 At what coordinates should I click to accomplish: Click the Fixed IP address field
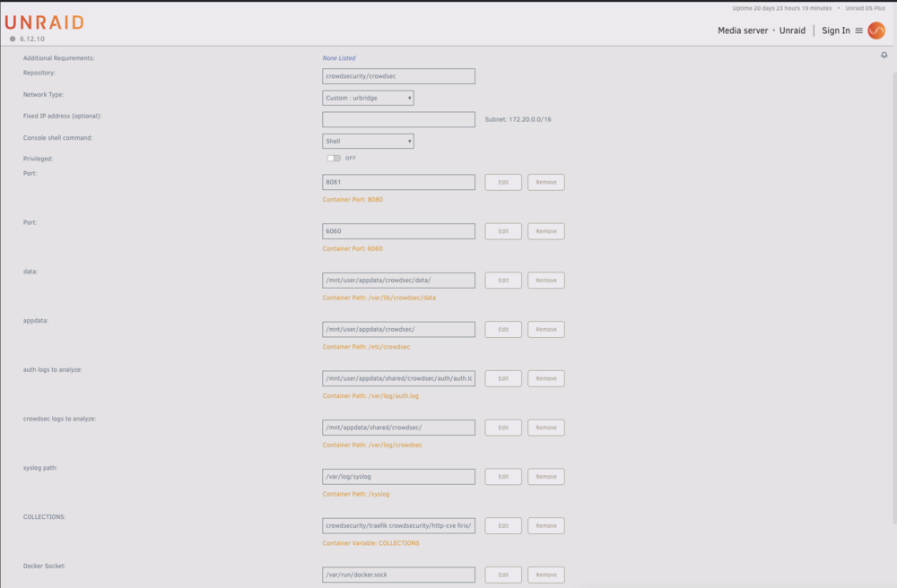tap(398, 119)
